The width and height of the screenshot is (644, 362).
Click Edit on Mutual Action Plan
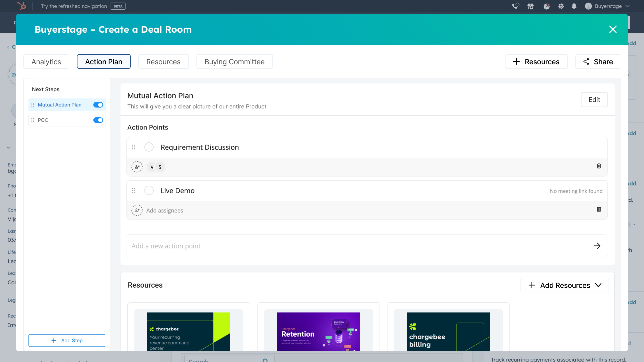pos(594,100)
